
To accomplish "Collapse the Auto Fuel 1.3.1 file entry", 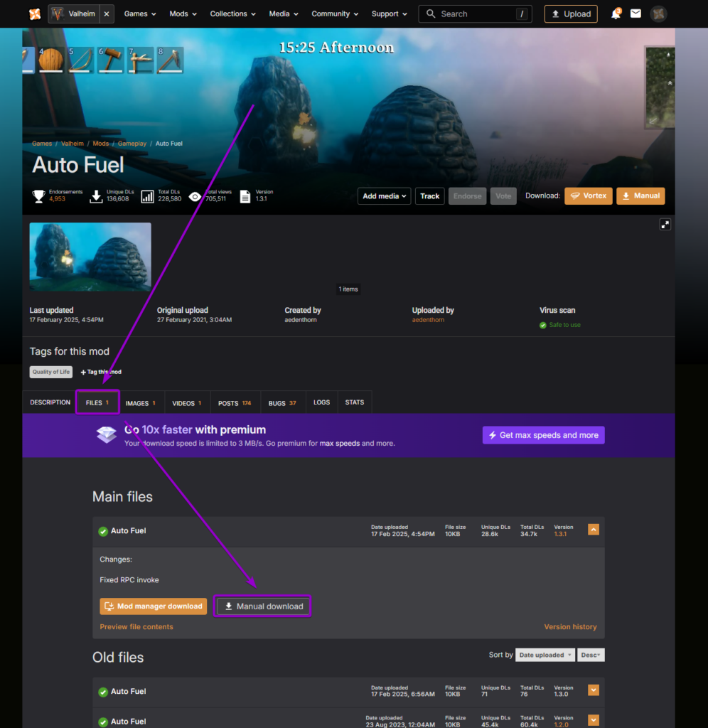I will click(594, 530).
